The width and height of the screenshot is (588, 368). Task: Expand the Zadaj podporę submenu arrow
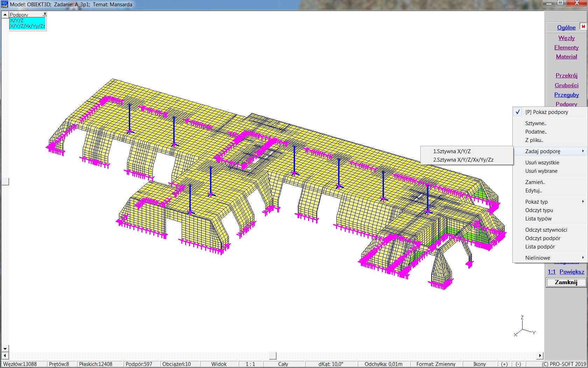pos(583,151)
